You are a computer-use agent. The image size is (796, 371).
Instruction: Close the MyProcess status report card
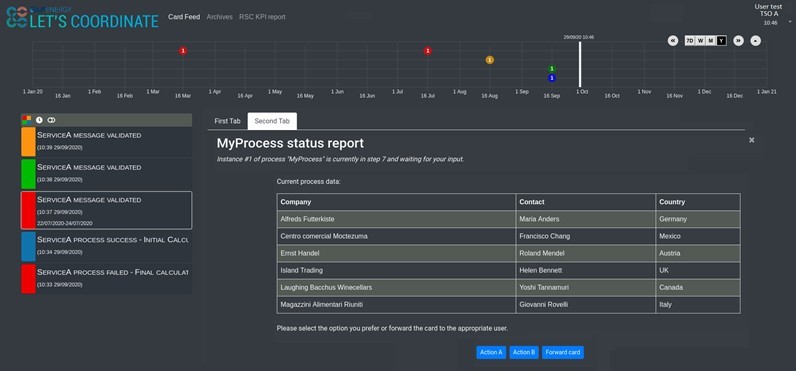click(751, 140)
